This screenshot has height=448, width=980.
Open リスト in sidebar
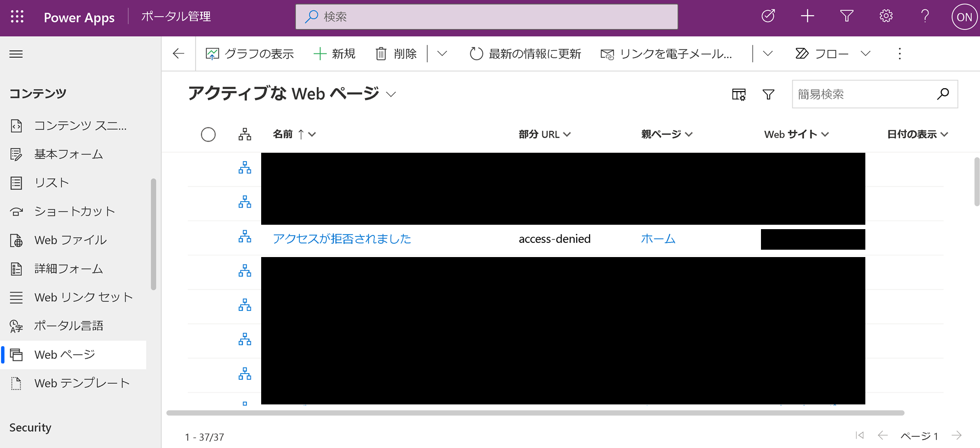[x=73, y=183]
